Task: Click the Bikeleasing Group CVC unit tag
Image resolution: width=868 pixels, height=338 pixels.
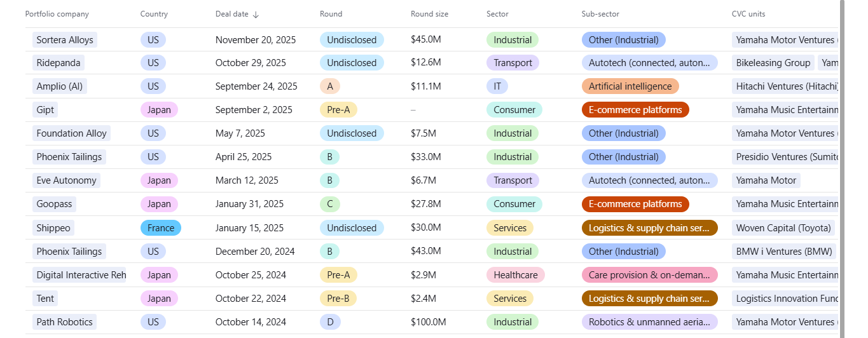Action: point(773,63)
